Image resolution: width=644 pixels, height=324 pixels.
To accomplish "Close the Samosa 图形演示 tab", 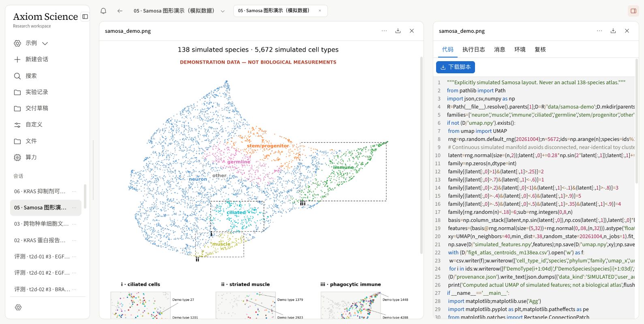I will coord(320,11).
